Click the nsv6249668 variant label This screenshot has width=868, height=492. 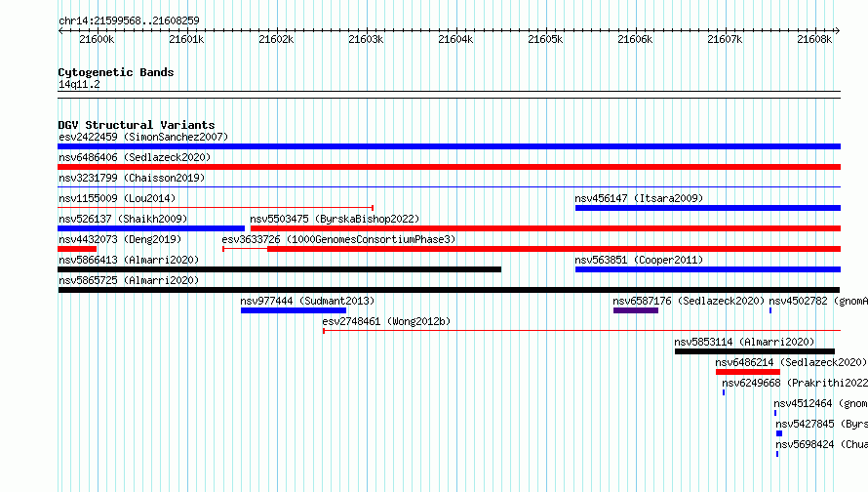tap(795, 383)
